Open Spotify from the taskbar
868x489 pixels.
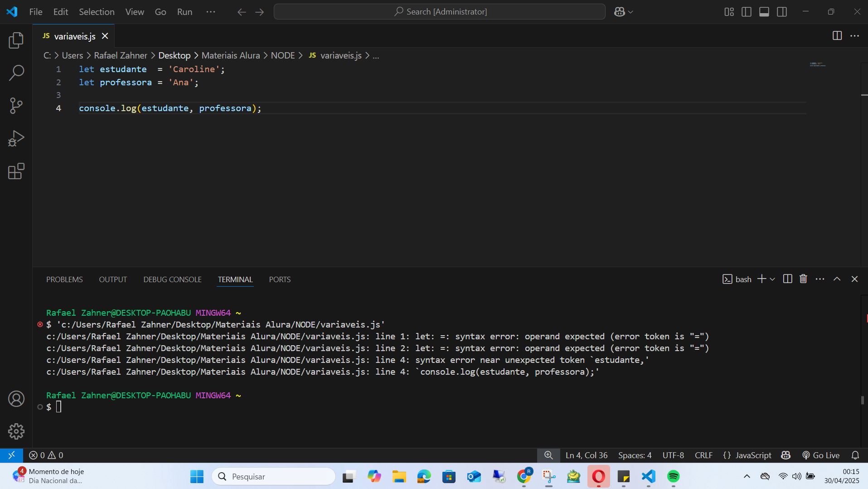[673, 476]
